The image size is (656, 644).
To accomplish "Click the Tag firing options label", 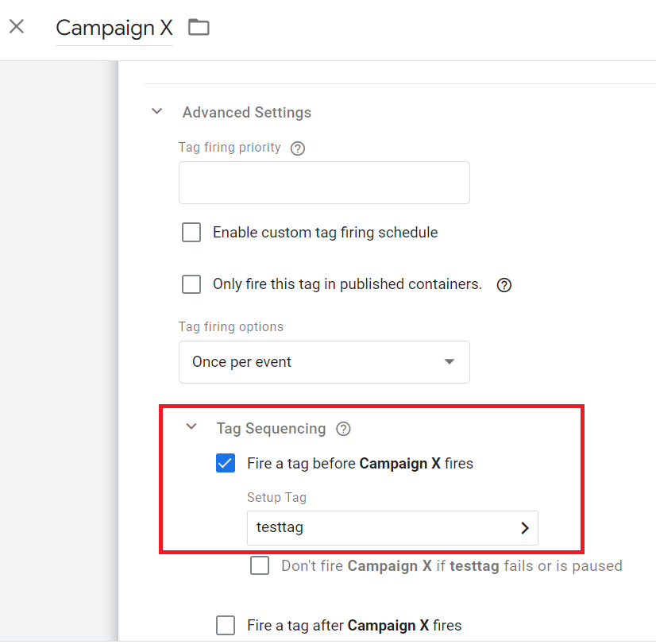I will [x=231, y=326].
